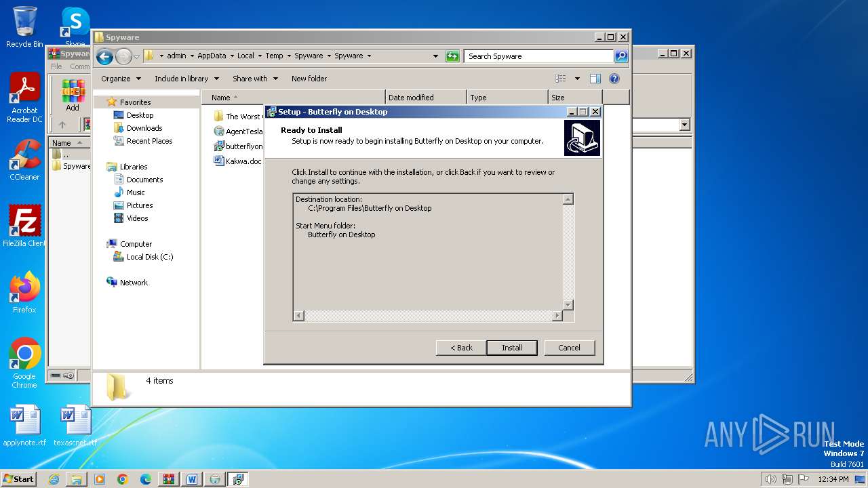
Task: Open CCleaner desktop icon
Action: click(24, 161)
